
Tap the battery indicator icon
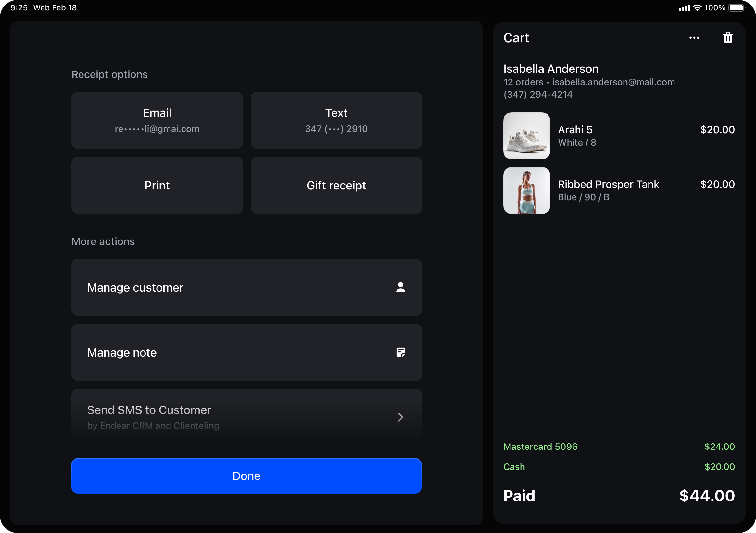pos(737,7)
